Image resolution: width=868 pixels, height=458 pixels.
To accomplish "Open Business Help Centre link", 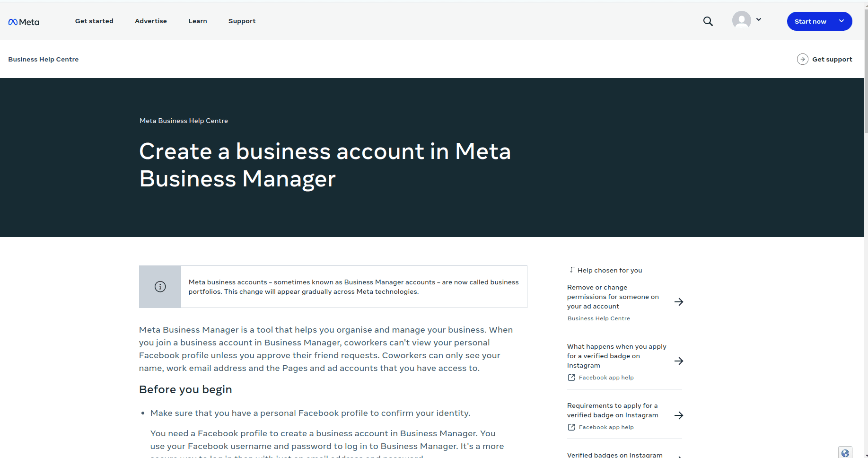I will pos(44,59).
